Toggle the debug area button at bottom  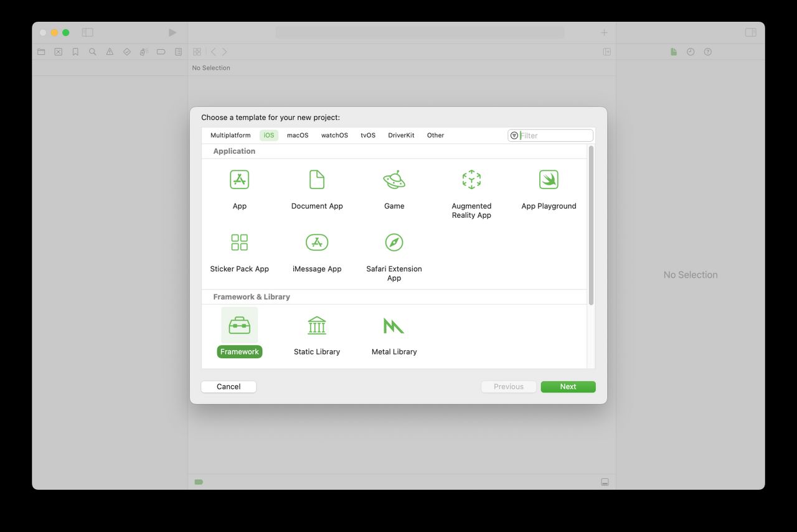click(605, 482)
